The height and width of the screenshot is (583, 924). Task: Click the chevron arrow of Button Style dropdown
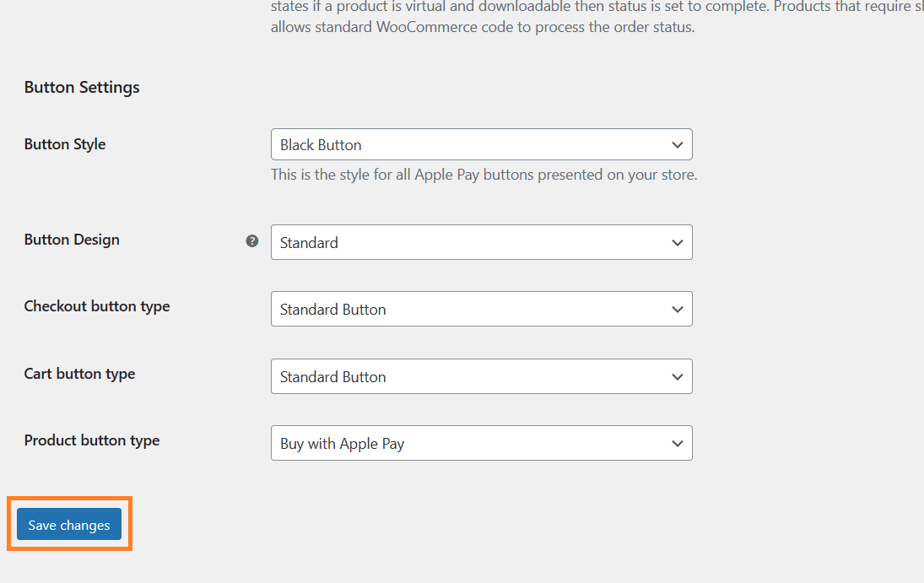(677, 144)
